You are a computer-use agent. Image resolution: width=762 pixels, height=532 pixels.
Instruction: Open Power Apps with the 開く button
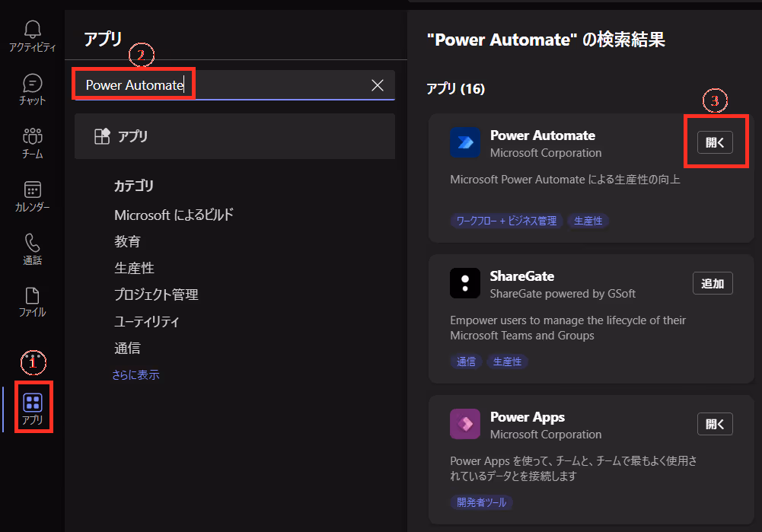tap(715, 424)
